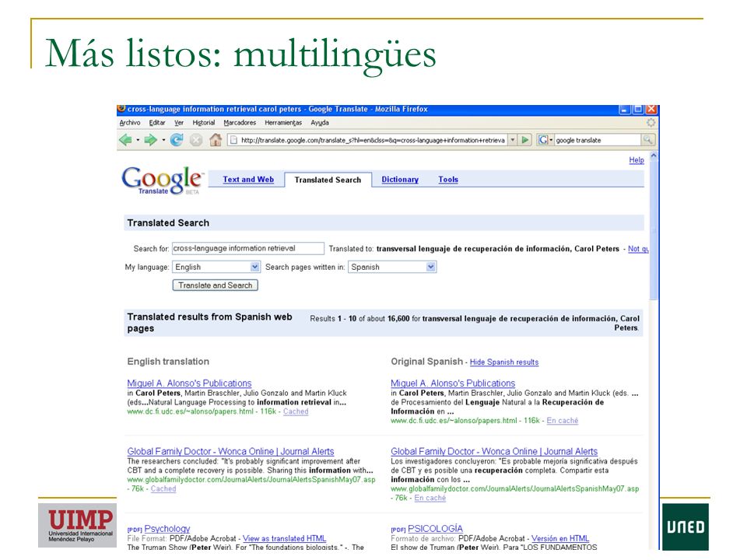Click the Google search engine icon

542,140
